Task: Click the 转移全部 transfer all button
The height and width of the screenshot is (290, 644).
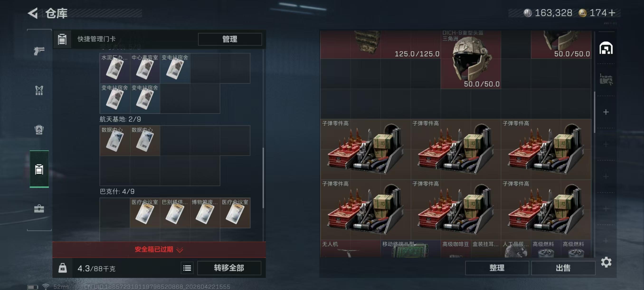Action: (x=229, y=268)
